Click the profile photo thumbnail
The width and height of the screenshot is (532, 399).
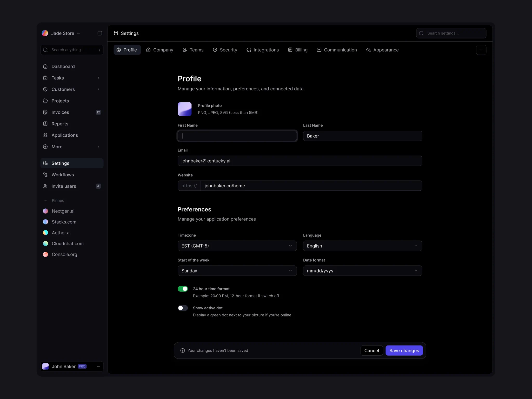click(185, 109)
